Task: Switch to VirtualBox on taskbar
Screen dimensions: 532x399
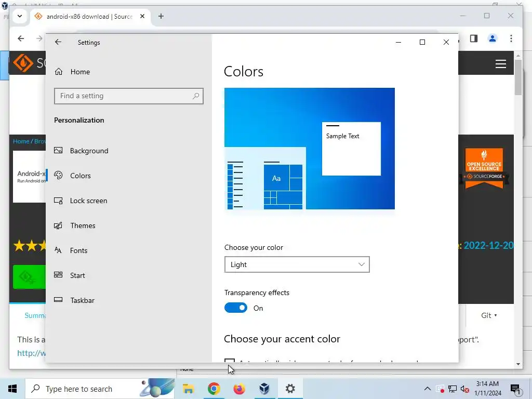Action: point(264,389)
